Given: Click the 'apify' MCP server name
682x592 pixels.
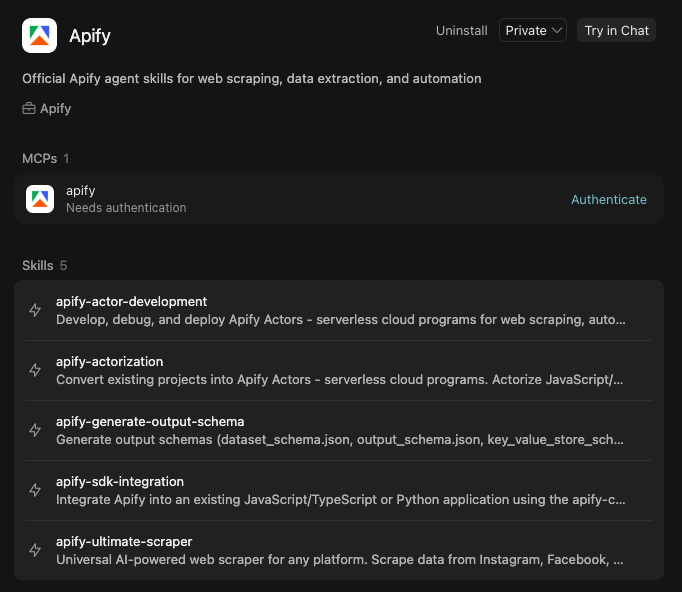Looking at the screenshot, I should pos(80,191).
